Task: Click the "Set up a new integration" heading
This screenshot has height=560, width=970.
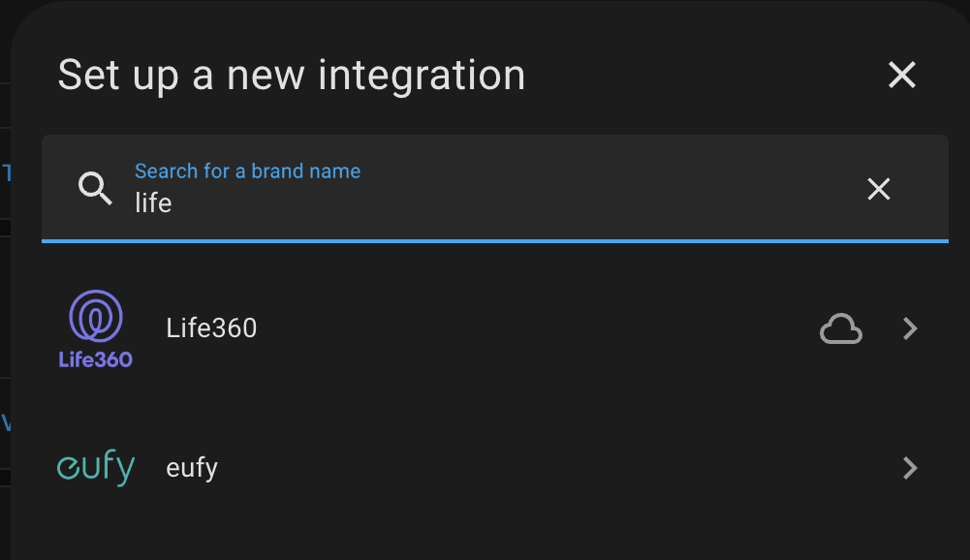Action: pyautogui.click(x=291, y=76)
